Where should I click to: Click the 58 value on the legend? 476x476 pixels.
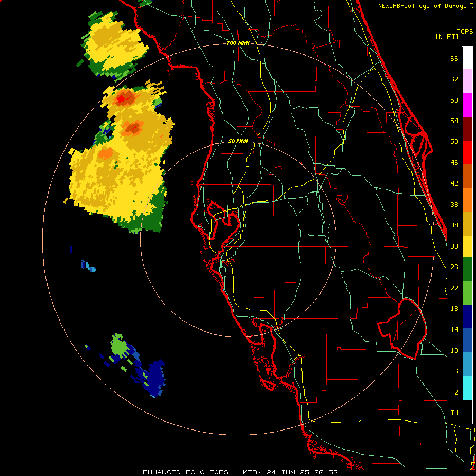click(x=454, y=100)
